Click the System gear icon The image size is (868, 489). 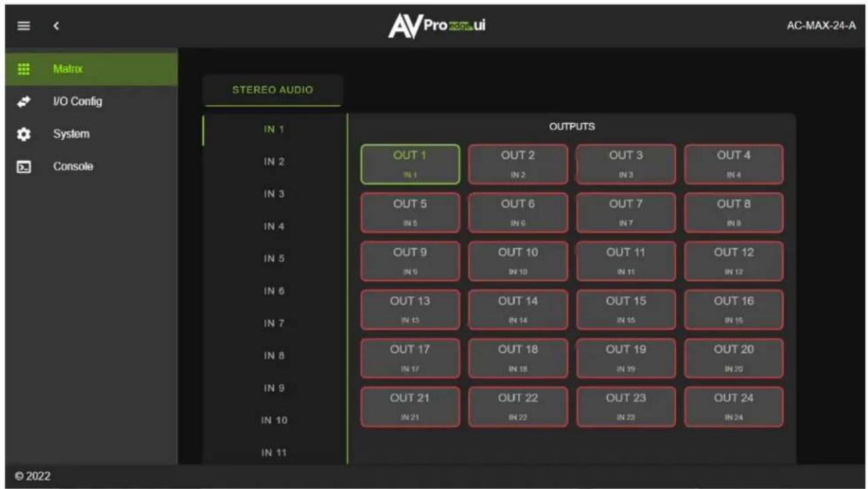[24, 134]
